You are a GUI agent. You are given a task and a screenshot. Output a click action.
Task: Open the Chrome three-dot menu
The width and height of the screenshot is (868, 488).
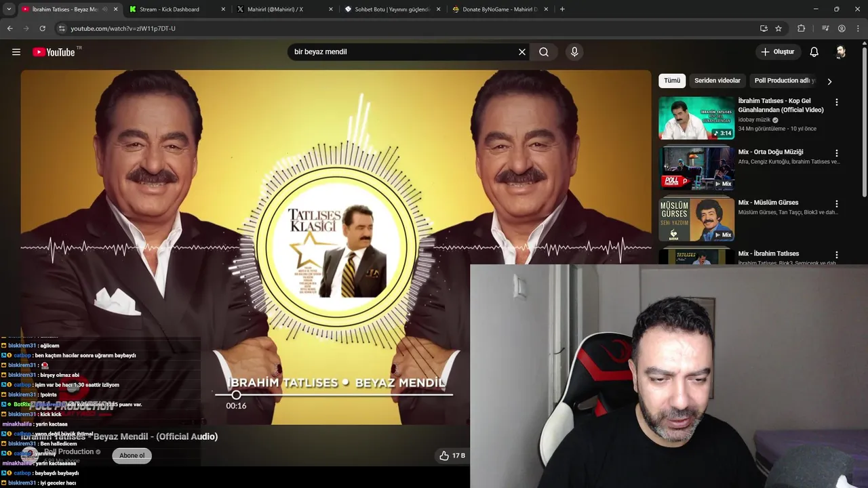[858, 28]
